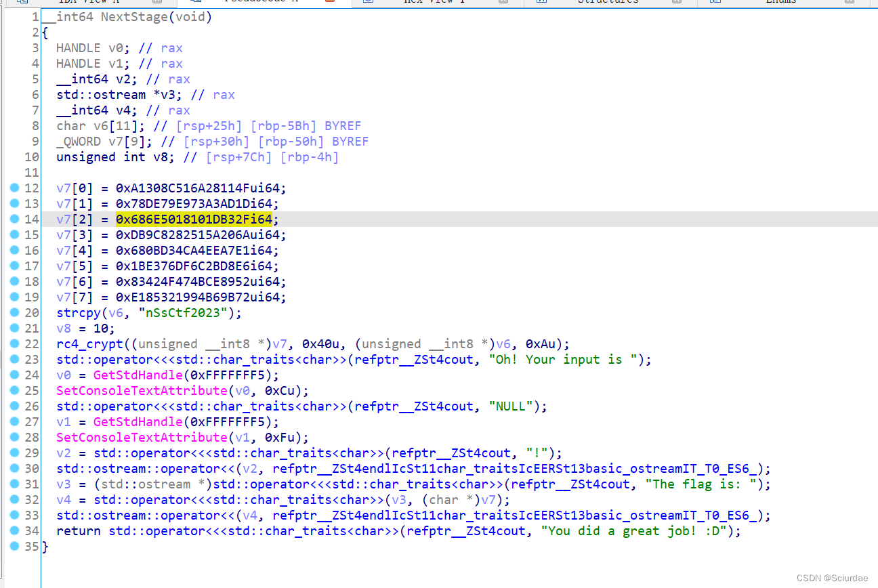Toggle the breakpoint beside the rc4_crypt call
The width and height of the screenshot is (878, 588).
coord(15,343)
